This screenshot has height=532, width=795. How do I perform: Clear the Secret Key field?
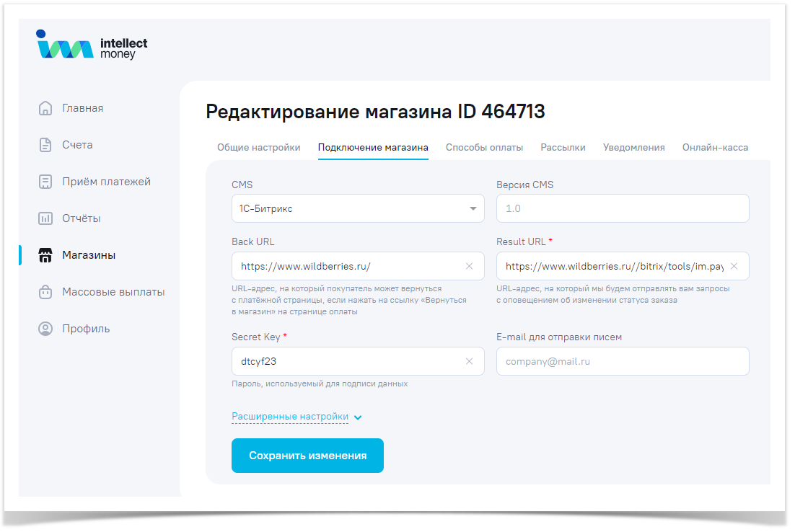coord(469,362)
